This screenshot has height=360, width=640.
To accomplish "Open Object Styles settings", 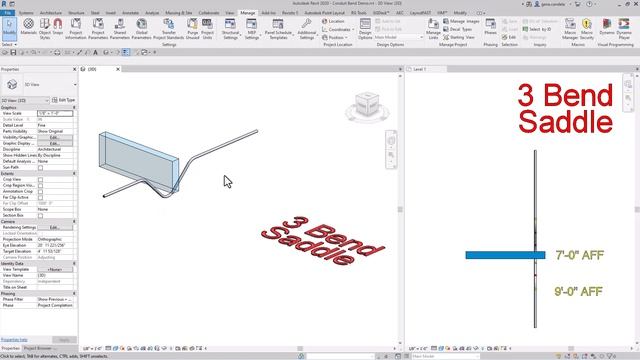I will click(44, 28).
